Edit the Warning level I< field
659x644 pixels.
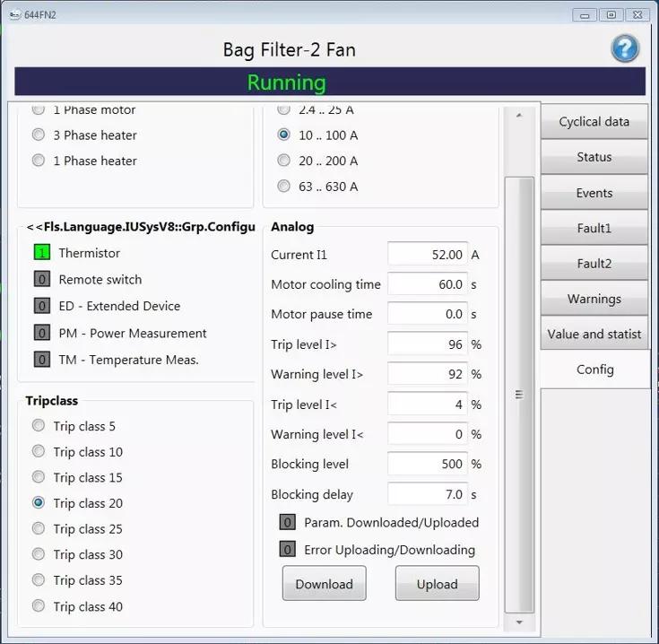tap(428, 434)
